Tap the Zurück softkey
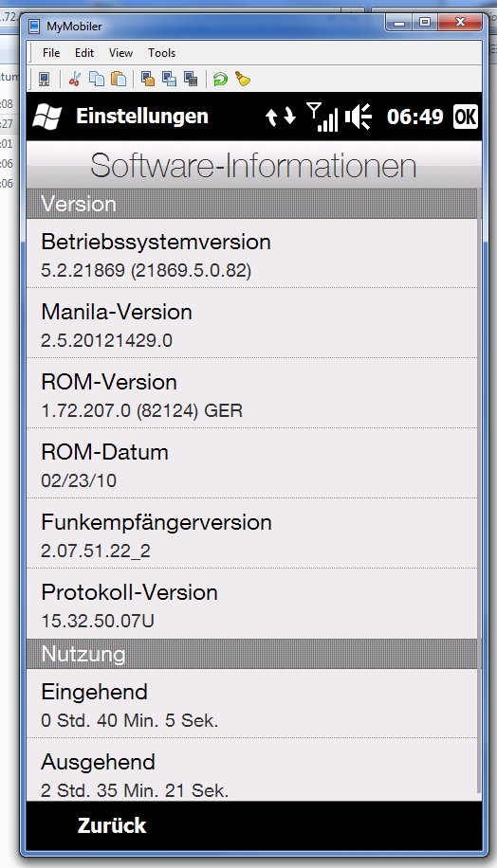Image resolution: width=497 pixels, height=868 pixels. (x=112, y=825)
